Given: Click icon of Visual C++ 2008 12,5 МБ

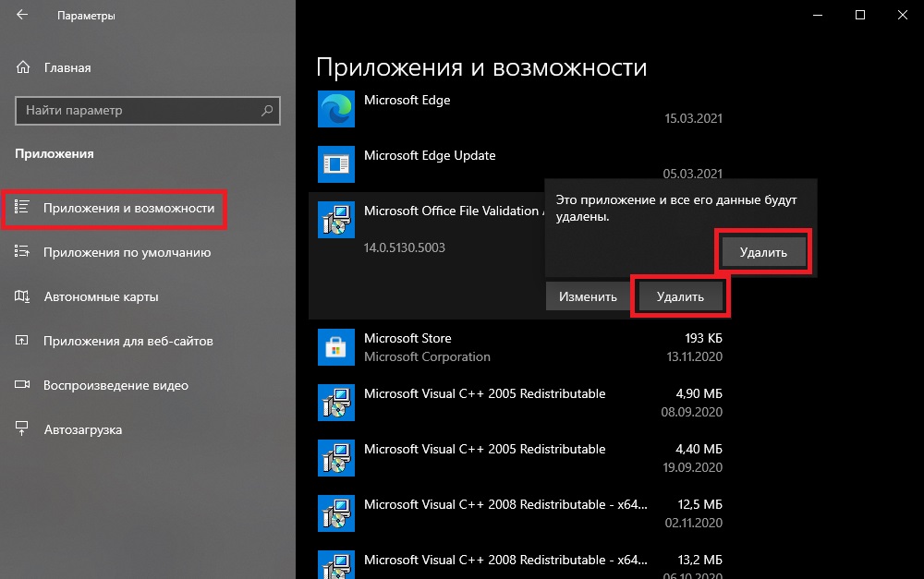Looking at the screenshot, I should click(x=336, y=513).
